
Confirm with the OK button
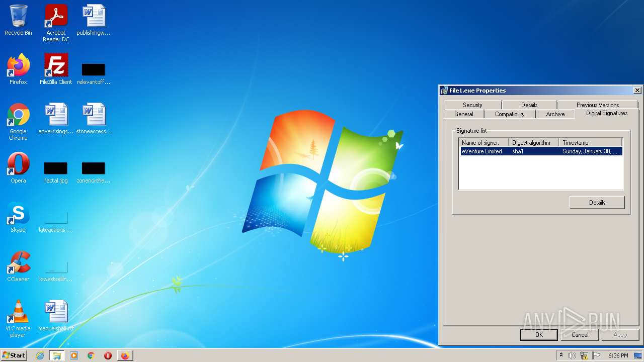(539, 335)
